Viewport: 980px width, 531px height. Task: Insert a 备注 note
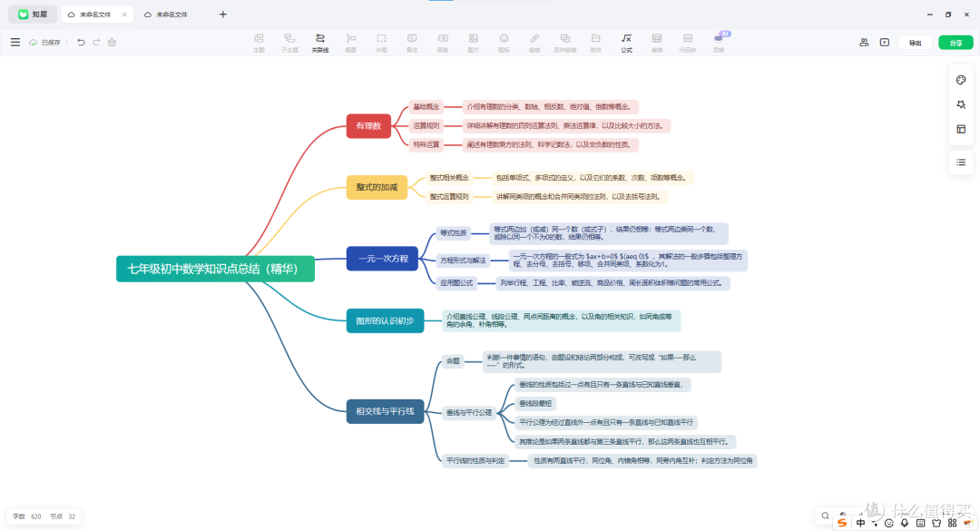(x=412, y=43)
